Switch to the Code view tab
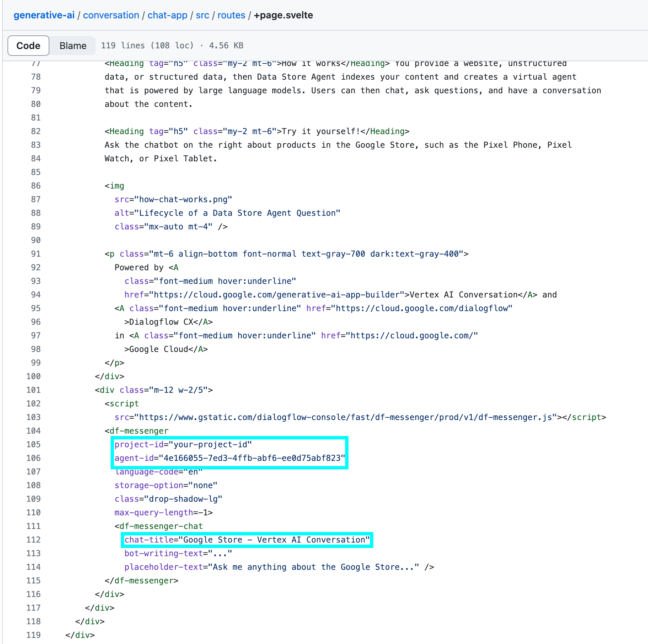648x644 pixels. [x=28, y=46]
